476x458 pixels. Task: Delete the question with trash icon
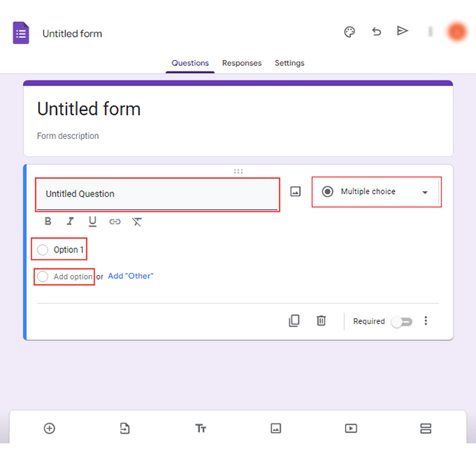(321, 320)
